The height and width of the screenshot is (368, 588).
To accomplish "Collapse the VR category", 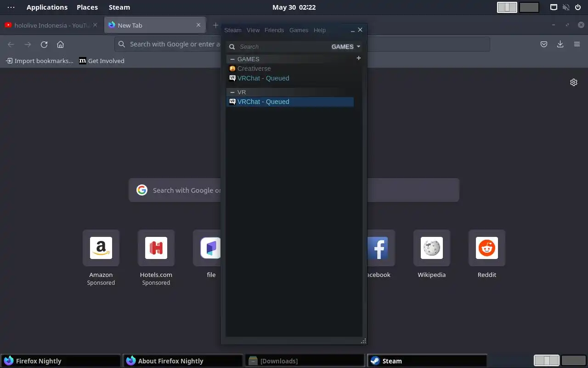I will 232,92.
